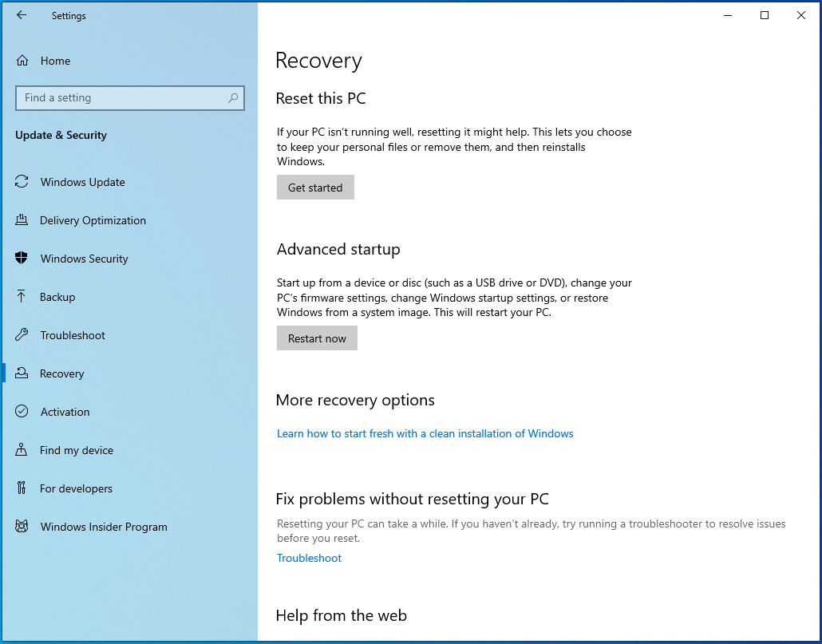Viewport: 822px width, 644px height.
Task: Click the Advanced startup heading
Action: pos(338,249)
